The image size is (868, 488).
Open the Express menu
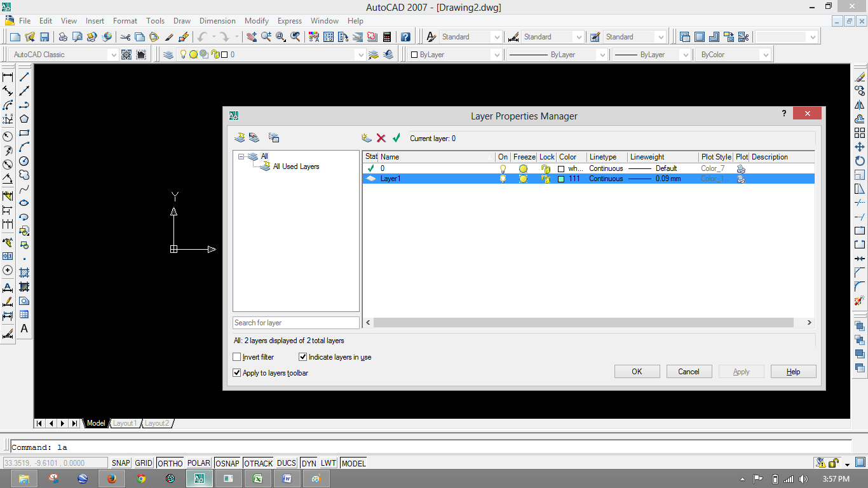[x=290, y=21]
